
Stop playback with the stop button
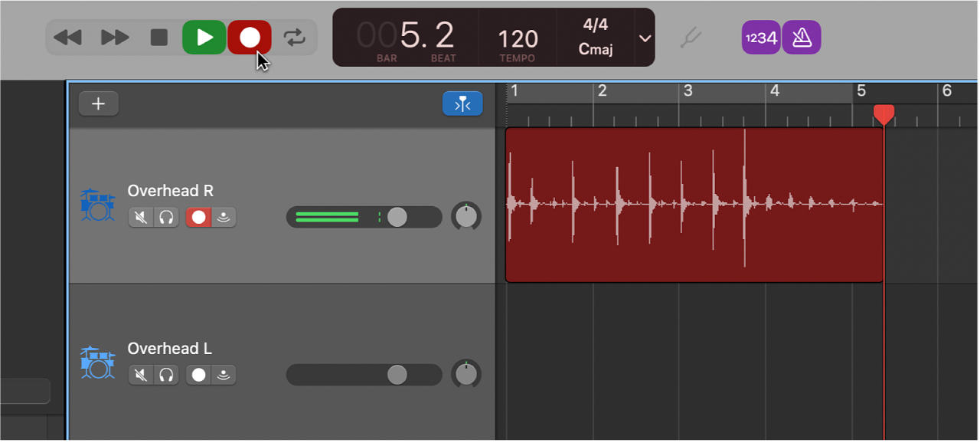click(x=158, y=37)
